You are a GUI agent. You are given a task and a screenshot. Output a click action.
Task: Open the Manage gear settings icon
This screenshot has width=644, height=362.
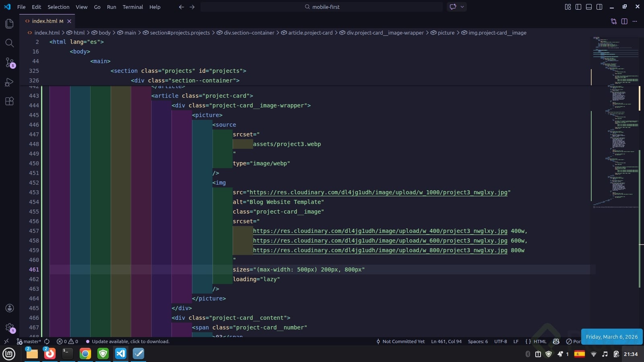[x=9, y=327]
